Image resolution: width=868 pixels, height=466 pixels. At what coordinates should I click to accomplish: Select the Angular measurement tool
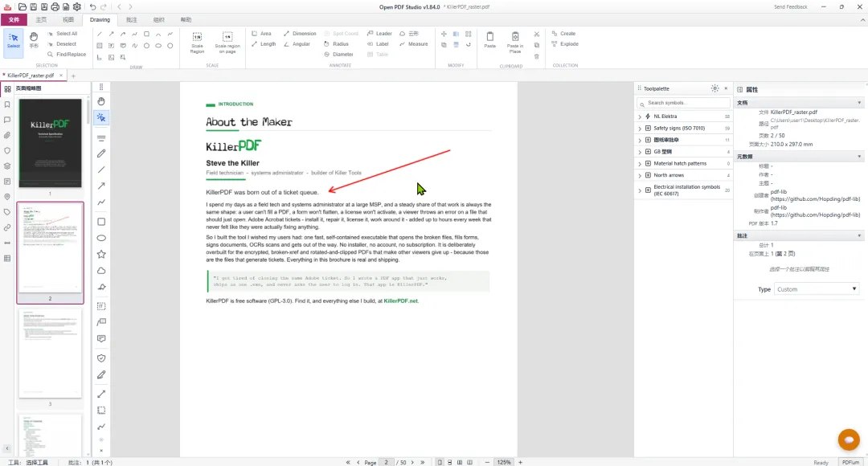click(x=297, y=43)
